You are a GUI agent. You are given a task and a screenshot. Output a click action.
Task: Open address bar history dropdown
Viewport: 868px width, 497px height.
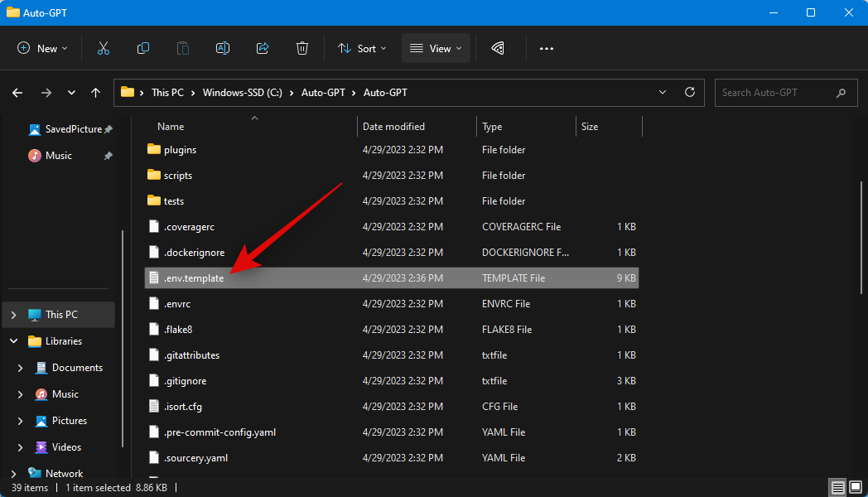coord(662,92)
